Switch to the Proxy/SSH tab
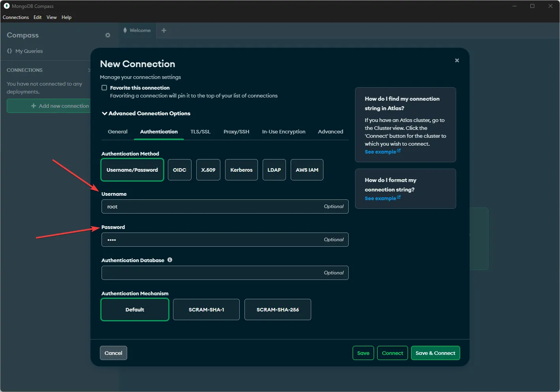The height and width of the screenshot is (392, 560). pos(236,131)
